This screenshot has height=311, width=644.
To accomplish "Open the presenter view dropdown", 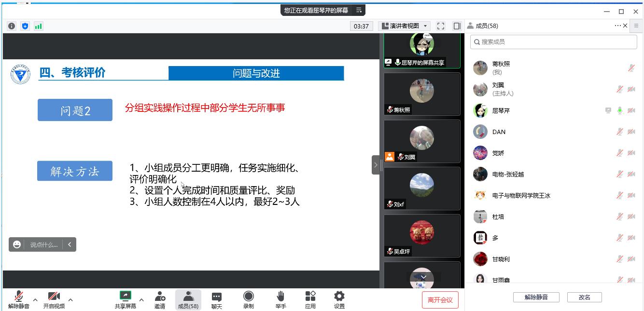I will [405, 26].
